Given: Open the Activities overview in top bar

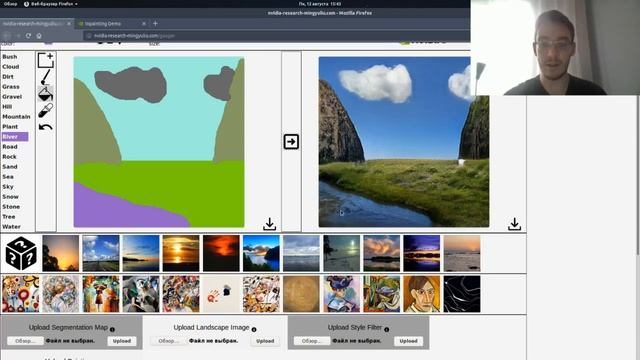Looking at the screenshot, I should pos(10,4).
